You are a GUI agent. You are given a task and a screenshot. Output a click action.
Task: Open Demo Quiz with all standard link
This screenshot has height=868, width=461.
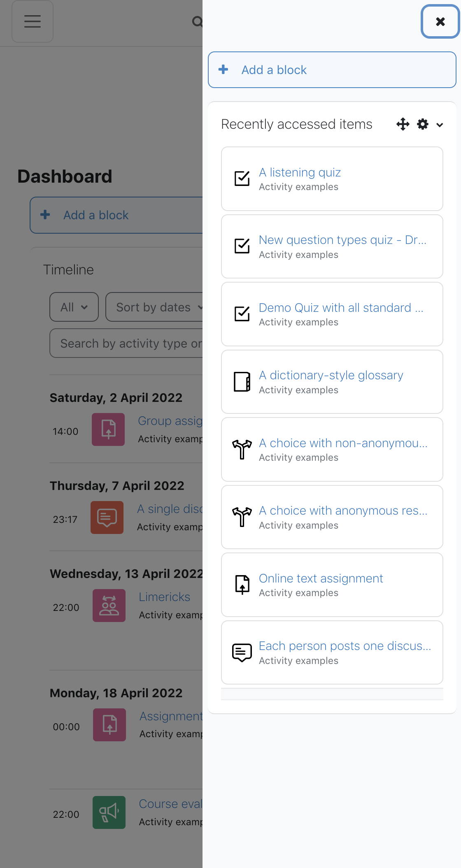tap(341, 308)
